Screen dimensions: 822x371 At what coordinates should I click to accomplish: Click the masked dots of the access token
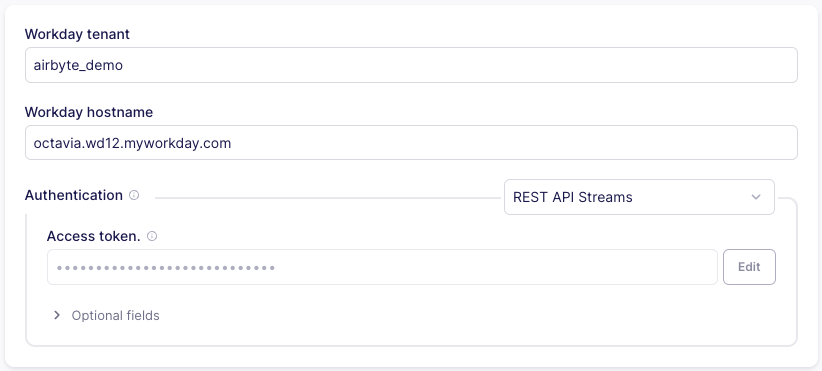pos(166,268)
